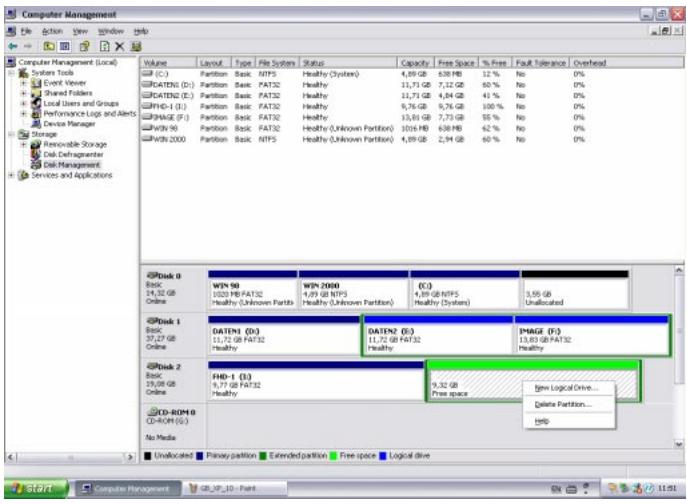Click the tree pane scroll right arrow
687x504 pixels.
(x=130, y=457)
